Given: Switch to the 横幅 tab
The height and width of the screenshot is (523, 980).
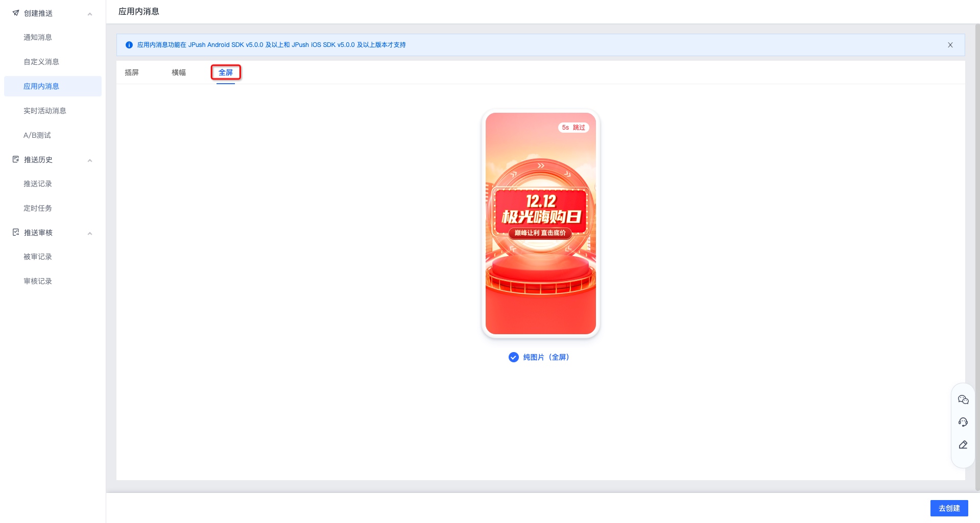Looking at the screenshot, I should 179,72.
